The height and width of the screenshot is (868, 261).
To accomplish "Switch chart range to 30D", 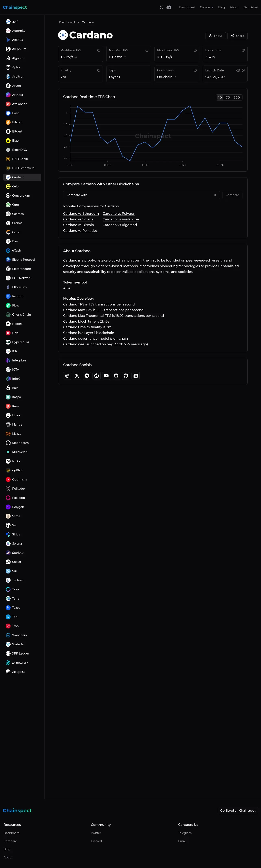I will [237, 97].
